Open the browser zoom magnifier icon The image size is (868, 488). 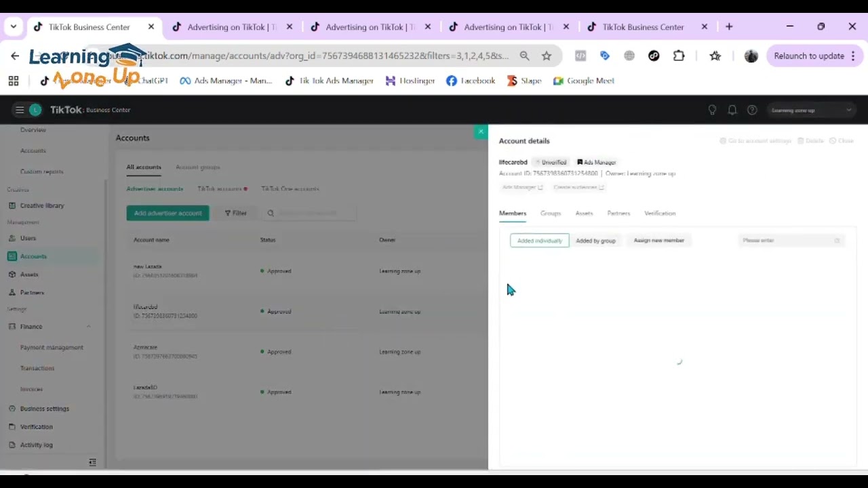(524, 56)
